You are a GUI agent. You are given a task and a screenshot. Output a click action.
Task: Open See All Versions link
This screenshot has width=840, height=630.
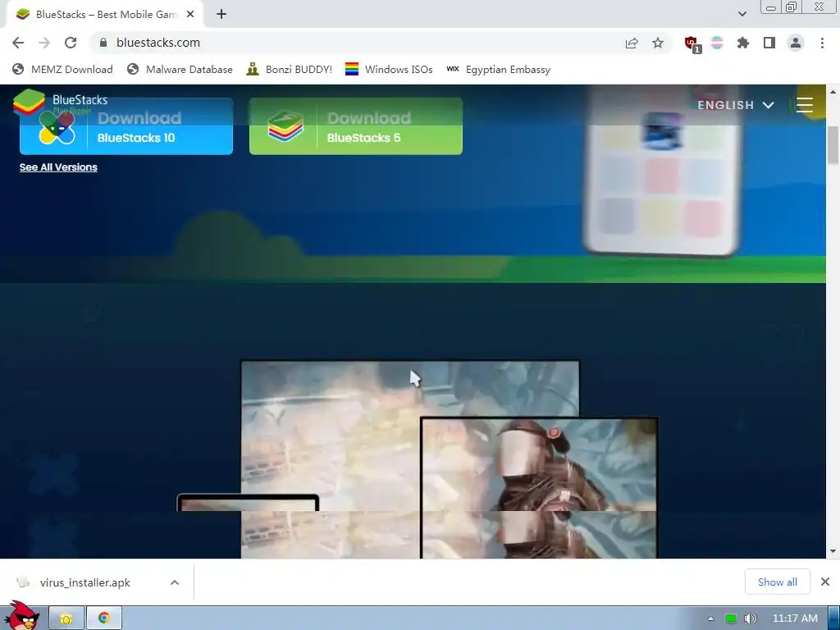tap(58, 167)
